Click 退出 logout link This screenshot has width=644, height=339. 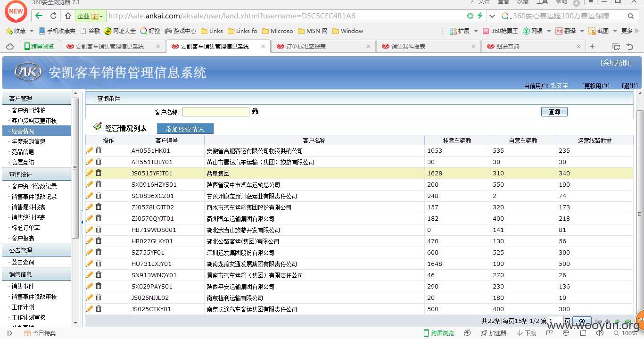point(630,86)
